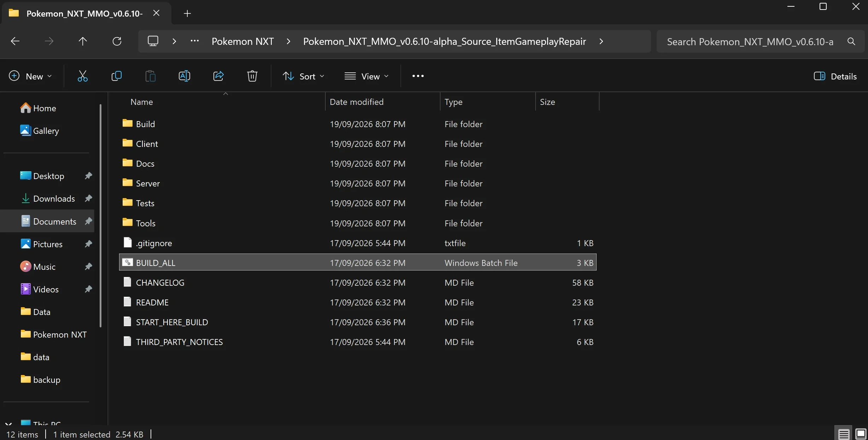
Task: Open Downloads in navigation pane
Action: [x=49, y=198]
